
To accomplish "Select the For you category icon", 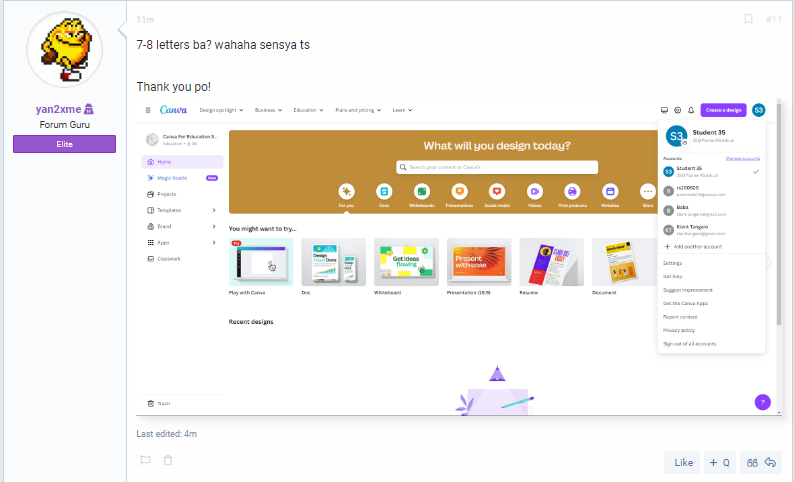I will click(346, 191).
